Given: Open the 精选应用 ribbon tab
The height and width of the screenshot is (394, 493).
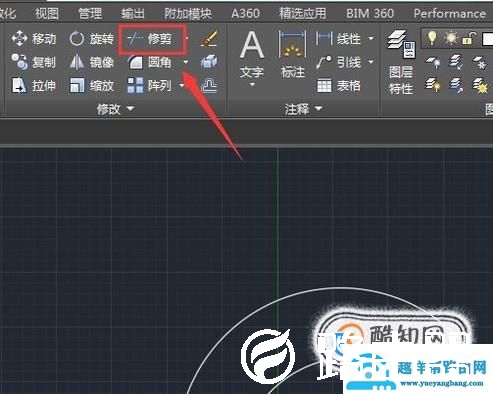Looking at the screenshot, I should tap(303, 13).
